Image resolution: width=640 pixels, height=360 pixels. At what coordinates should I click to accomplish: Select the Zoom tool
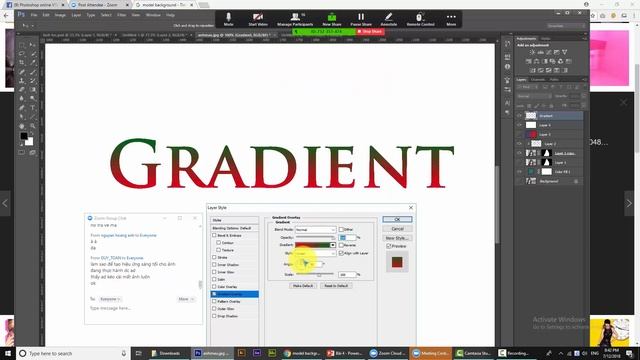click(33, 126)
